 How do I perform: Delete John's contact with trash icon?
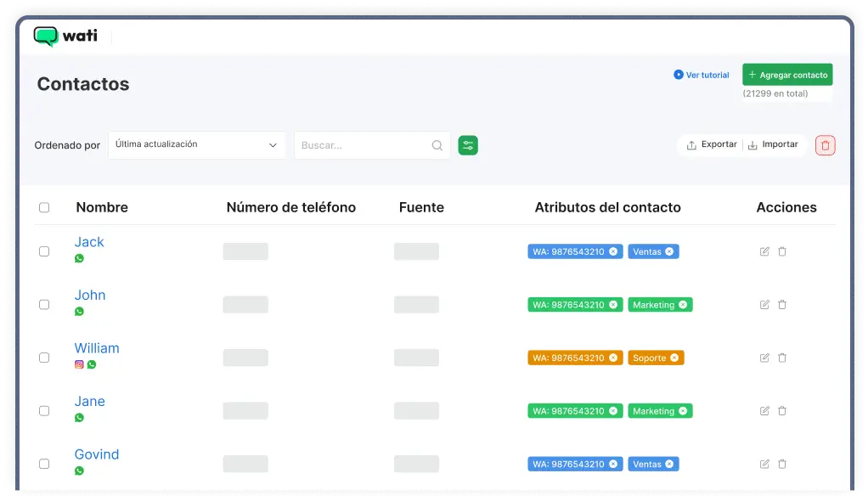[782, 304]
